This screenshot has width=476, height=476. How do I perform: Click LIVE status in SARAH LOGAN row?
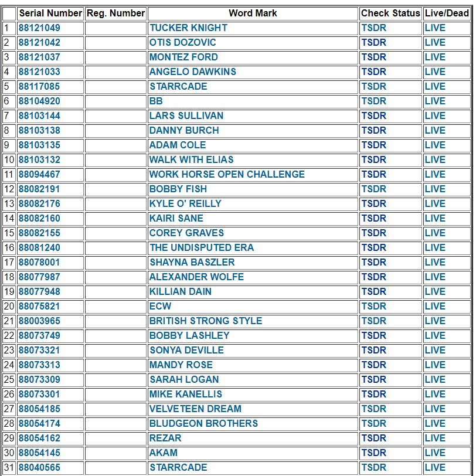435,379
